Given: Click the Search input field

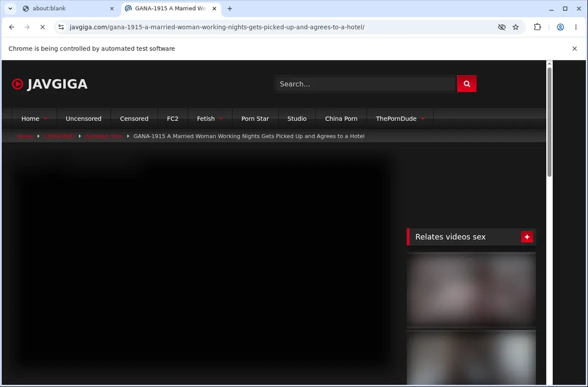Looking at the screenshot, I should [x=366, y=84].
